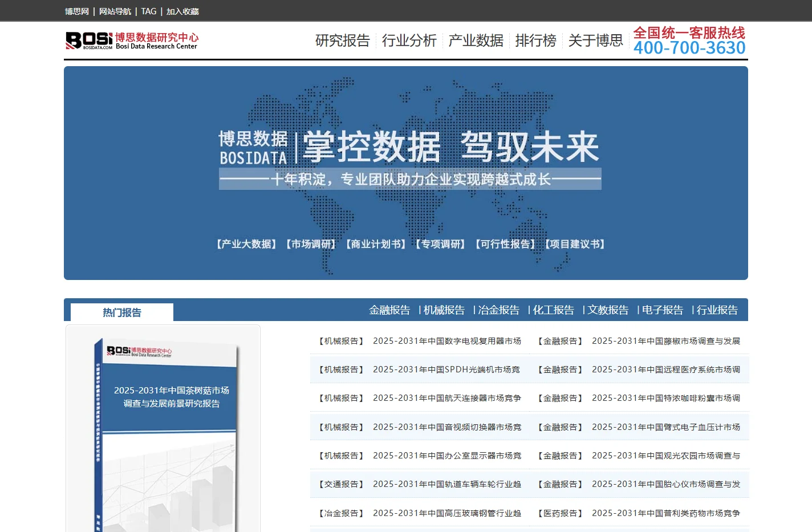This screenshot has height=532, width=812.
Task: Open the 电子报告 category link
Action: [x=663, y=310]
